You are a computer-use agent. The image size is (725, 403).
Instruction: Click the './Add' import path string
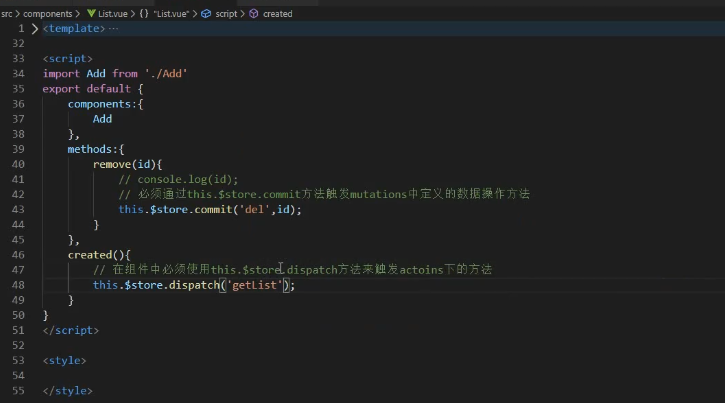[166, 73]
